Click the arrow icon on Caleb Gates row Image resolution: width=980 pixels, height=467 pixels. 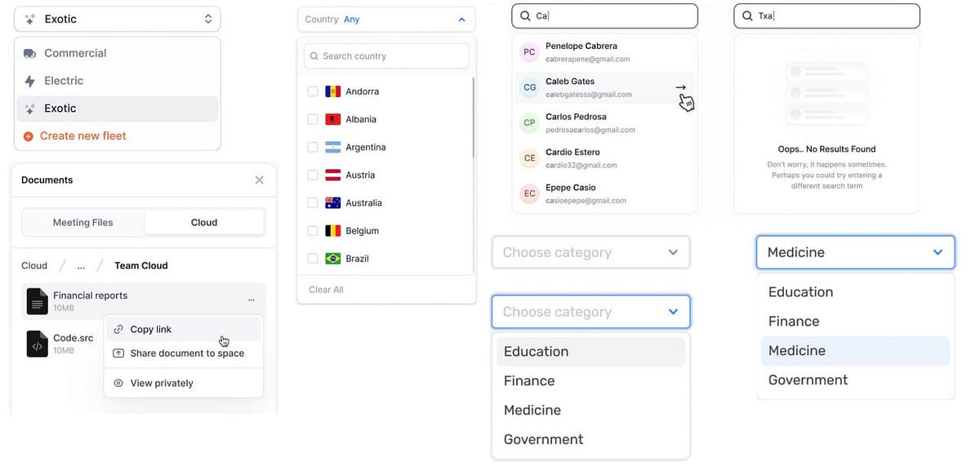(681, 87)
